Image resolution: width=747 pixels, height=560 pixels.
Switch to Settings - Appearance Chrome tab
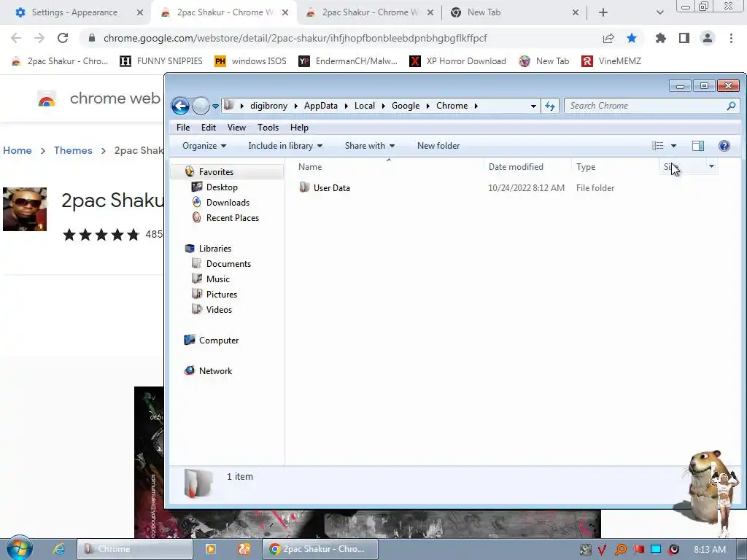(x=74, y=12)
